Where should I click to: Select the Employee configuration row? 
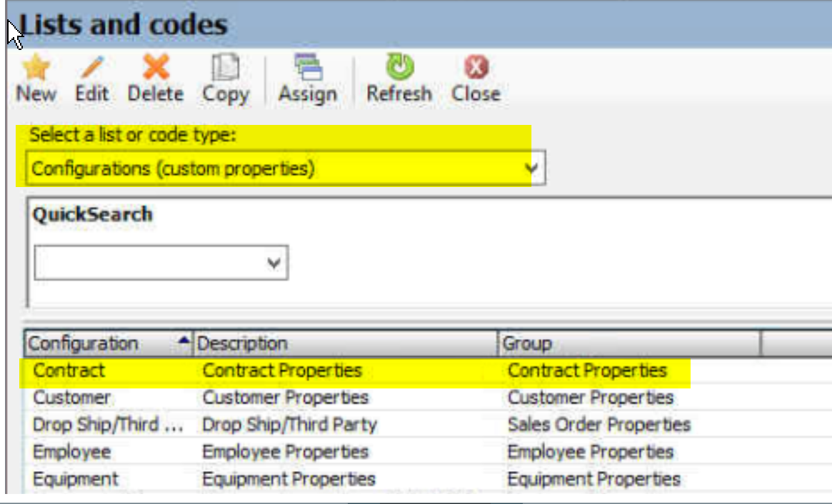coord(428,452)
